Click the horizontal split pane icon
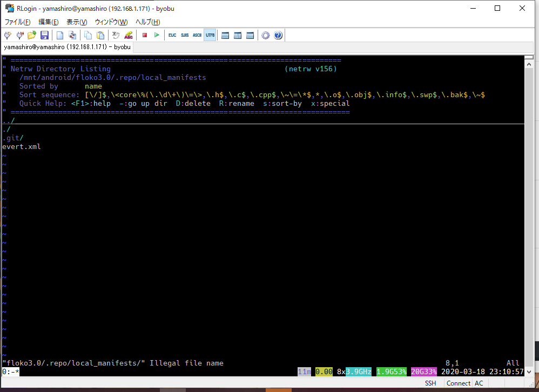Screen dimensions: 539x392 [225, 35]
